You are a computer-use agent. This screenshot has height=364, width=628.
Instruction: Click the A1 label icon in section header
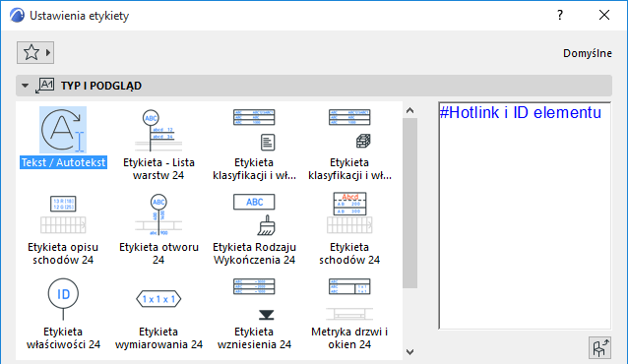point(45,86)
